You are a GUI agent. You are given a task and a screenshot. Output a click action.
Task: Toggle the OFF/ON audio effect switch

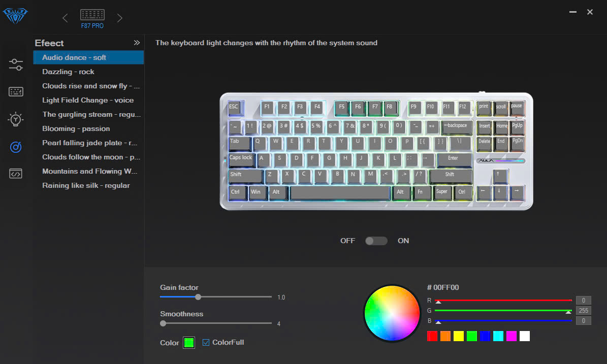376,241
